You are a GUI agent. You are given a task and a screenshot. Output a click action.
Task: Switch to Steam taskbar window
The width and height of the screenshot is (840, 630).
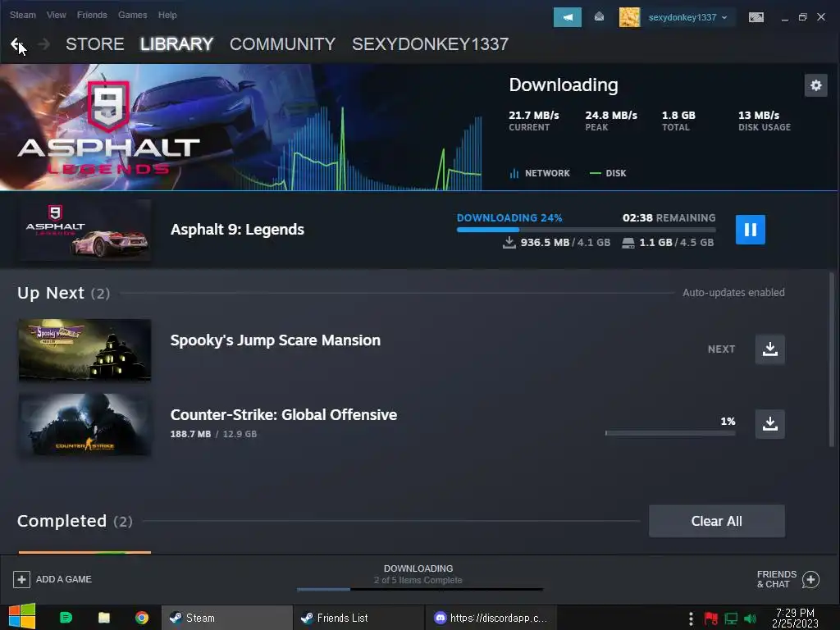point(227,618)
